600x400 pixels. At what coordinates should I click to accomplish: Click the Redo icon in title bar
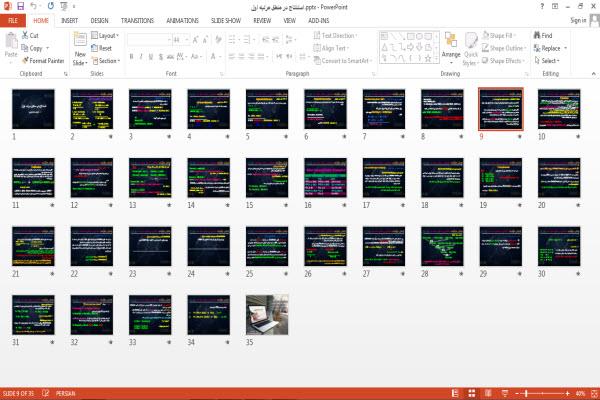51,6
